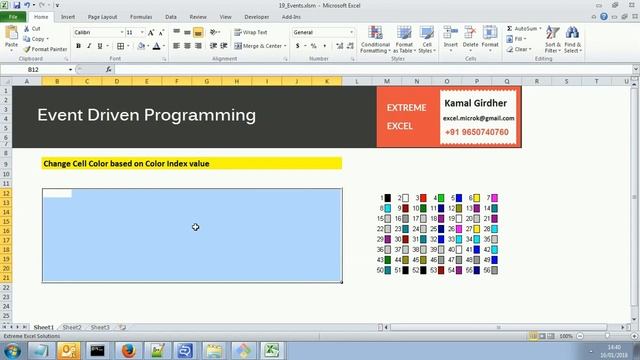The image size is (640, 360).
Task: Adjust the zoom slider
Action: click(x=607, y=336)
